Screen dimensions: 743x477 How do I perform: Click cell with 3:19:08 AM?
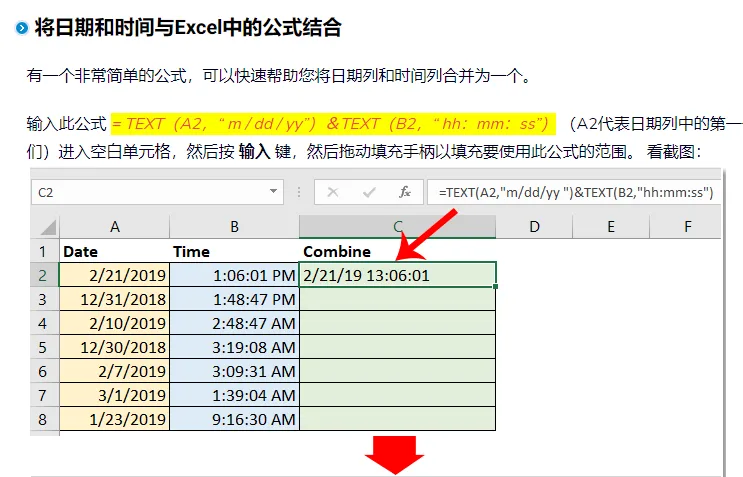tap(234, 347)
